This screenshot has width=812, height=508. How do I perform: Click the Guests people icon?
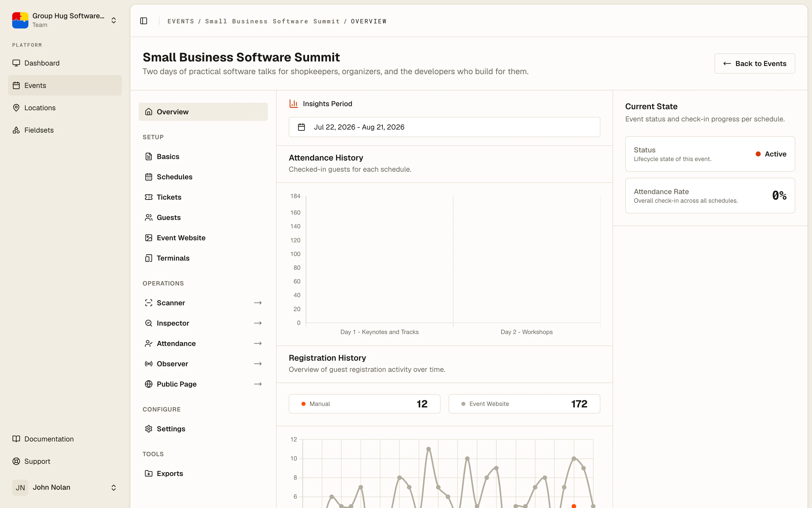tap(149, 217)
